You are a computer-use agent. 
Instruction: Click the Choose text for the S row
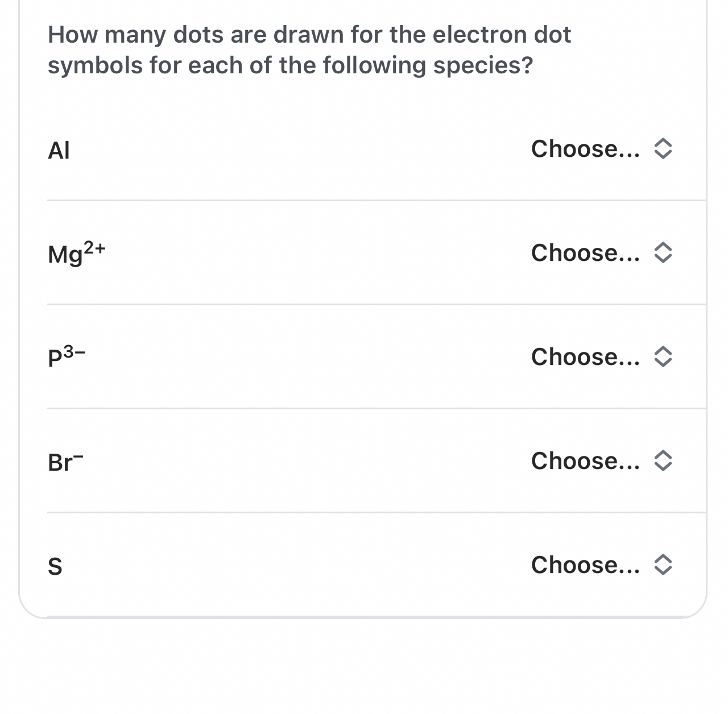pyautogui.click(x=585, y=565)
